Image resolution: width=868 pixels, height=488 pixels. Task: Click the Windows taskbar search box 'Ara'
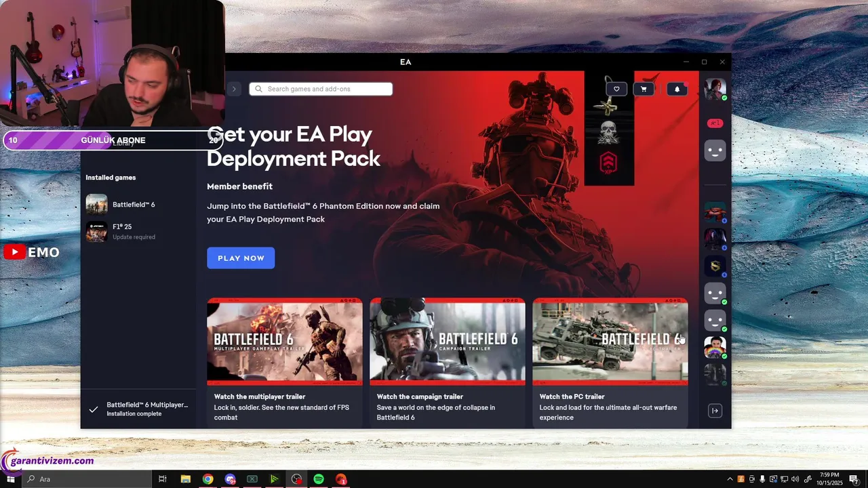[86, 479]
